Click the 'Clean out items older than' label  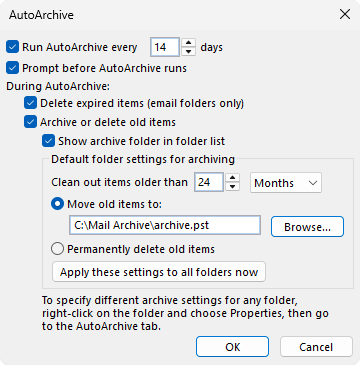(x=119, y=182)
